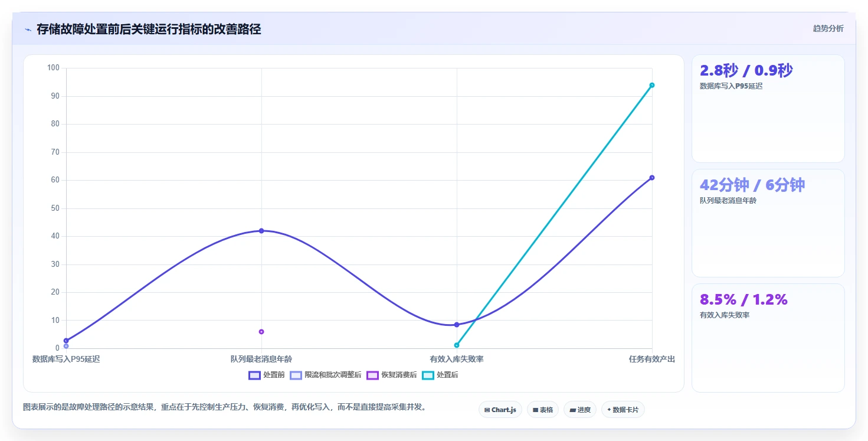868x441 pixels.
Task: Click the 任务有效产出 x-axis label
Action: click(x=652, y=359)
